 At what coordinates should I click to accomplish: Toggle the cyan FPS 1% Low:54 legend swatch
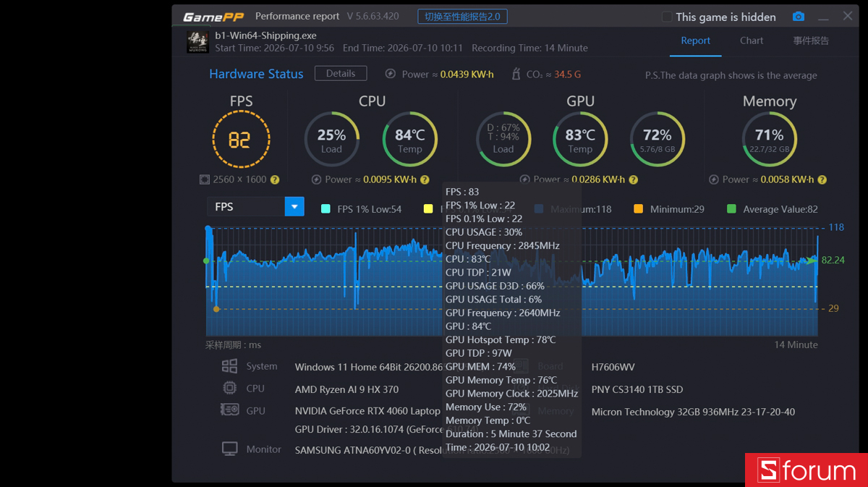coord(325,208)
